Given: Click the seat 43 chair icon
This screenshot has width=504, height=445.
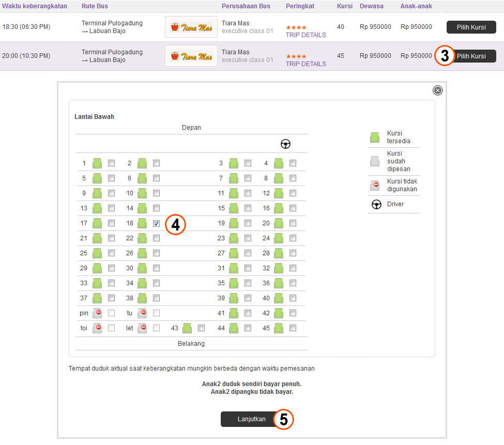Looking at the screenshot, I should click(187, 328).
